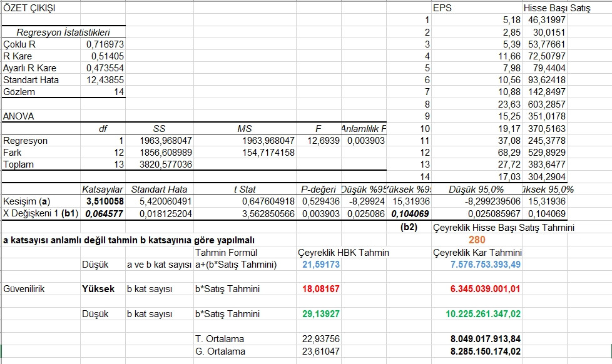Select the 'P-değeri' column header
The width and height of the screenshot is (612, 364).
319,190
